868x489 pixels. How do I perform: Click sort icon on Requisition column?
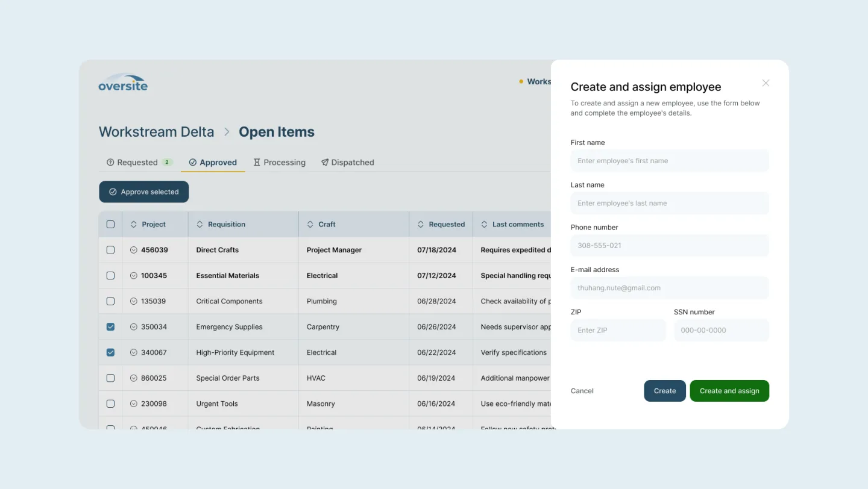point(200,225)
